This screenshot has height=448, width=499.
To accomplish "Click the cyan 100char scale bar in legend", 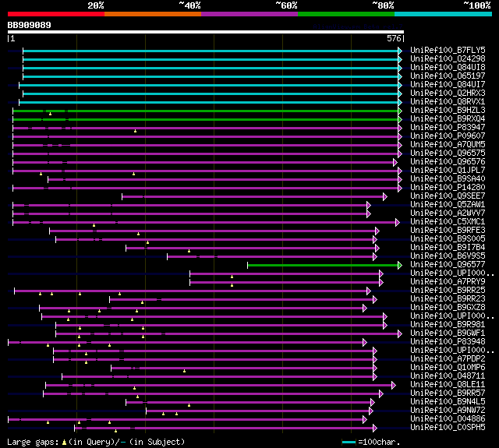I will (x=349, y=443).
